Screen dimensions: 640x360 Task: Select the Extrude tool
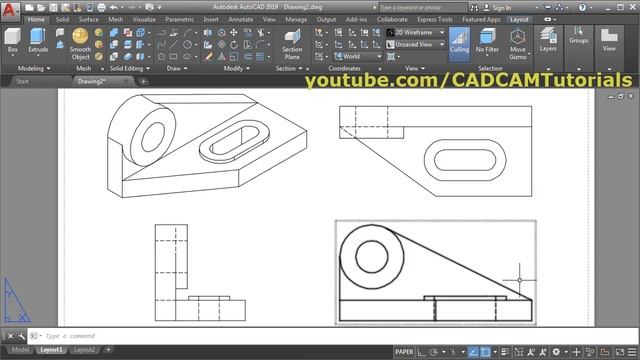[x=38, y=40]
